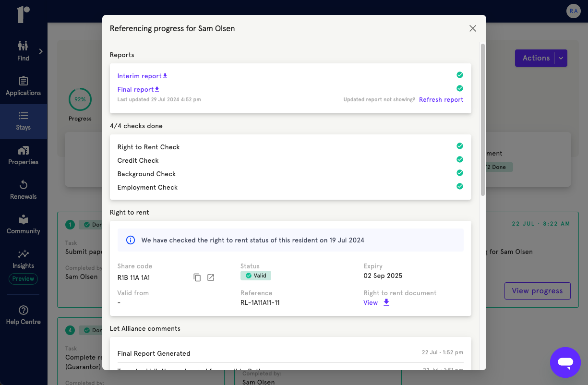Click the 92% progress circle
This screenshot has height=385, width=588.
(x=80, y=99)
